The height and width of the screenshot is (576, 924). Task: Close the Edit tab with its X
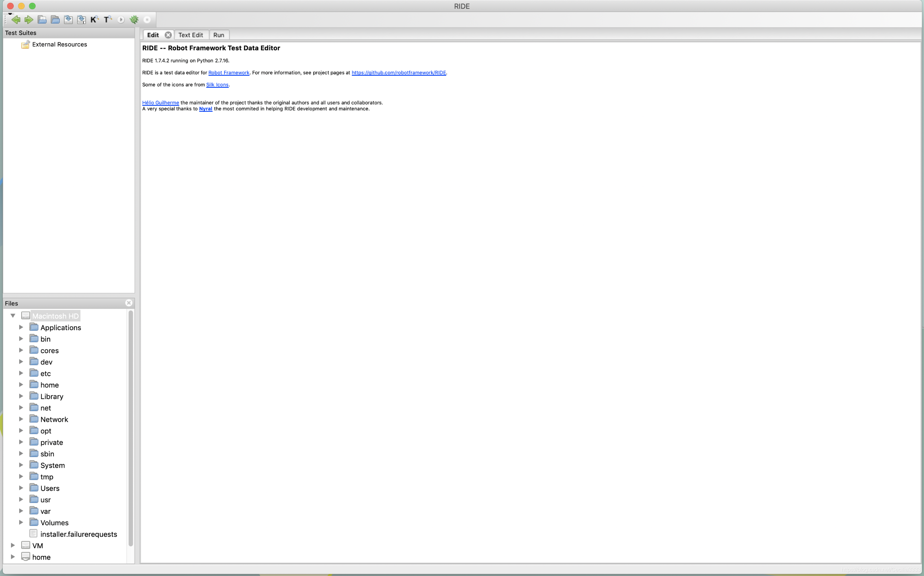pos(168,35)
